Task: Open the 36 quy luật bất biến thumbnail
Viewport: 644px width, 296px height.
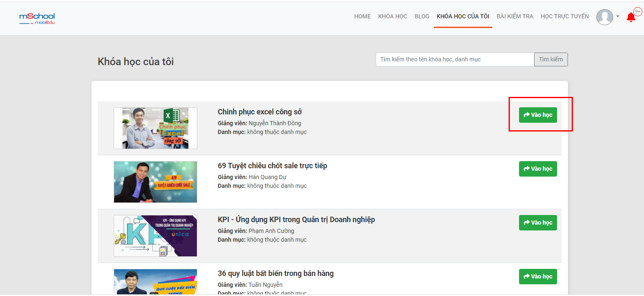Action: coord(155,282)
